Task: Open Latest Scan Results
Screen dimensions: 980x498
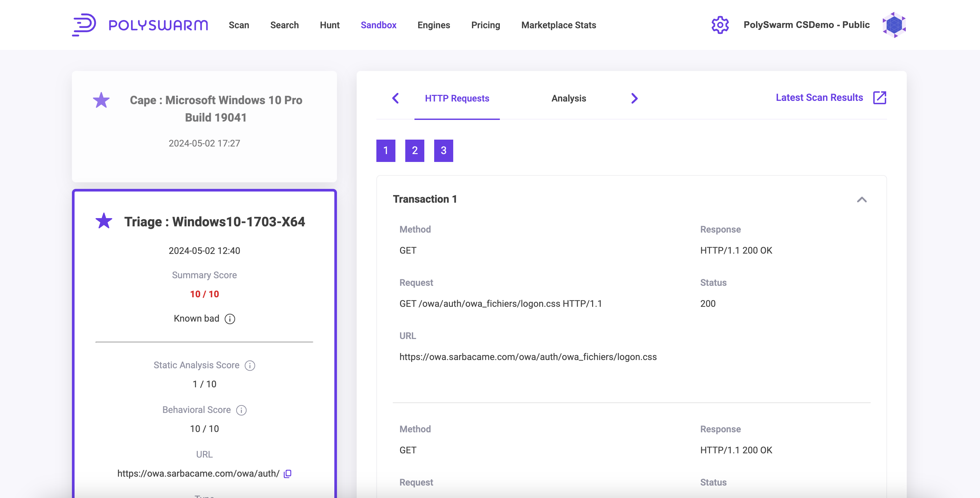Action: click(819, 97)
